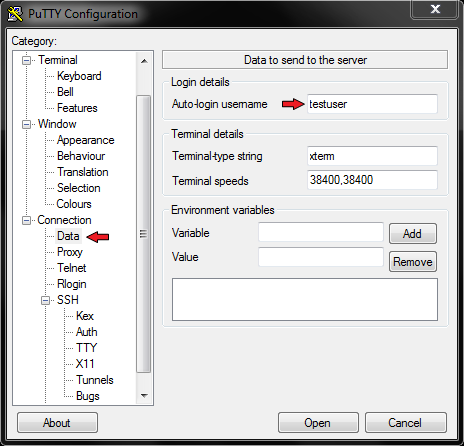Image resolution: width=464 pixels, height=446 pixels.
Task: Select the Terminal category
Action: click(x=58, y=60)
